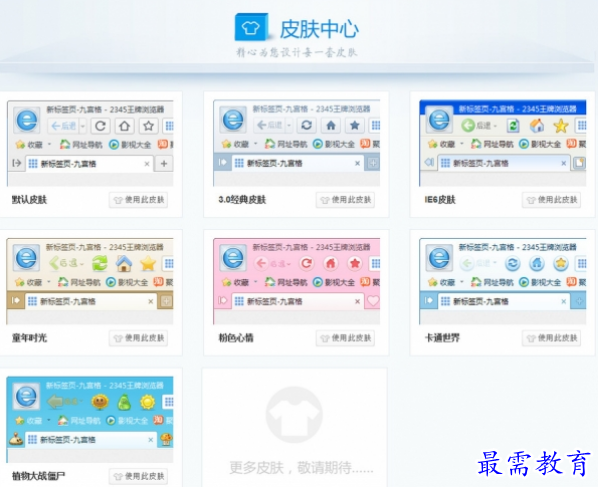Click 网址导航 link in 默认皮肤 preview
The width and height of the screenshot is (599, 495).
[x=82, y=145]
